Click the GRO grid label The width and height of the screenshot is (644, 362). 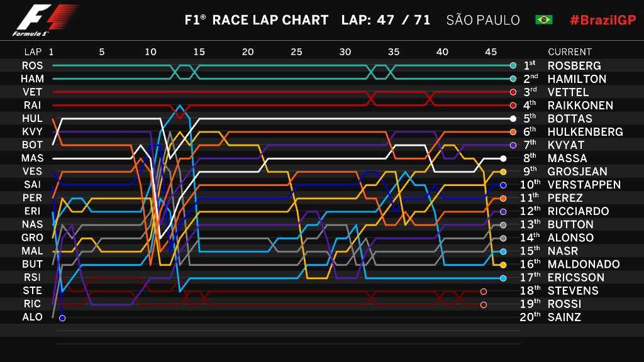pos(33,238)
